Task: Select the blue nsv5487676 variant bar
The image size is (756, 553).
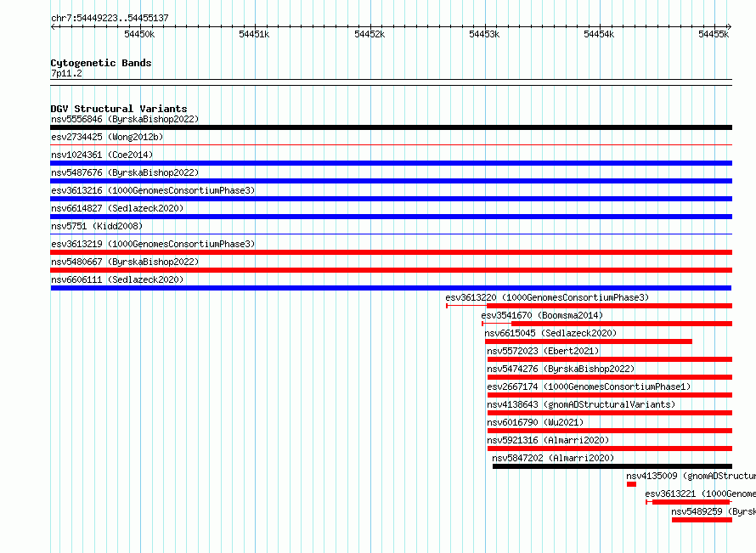Action: (391, 181)
